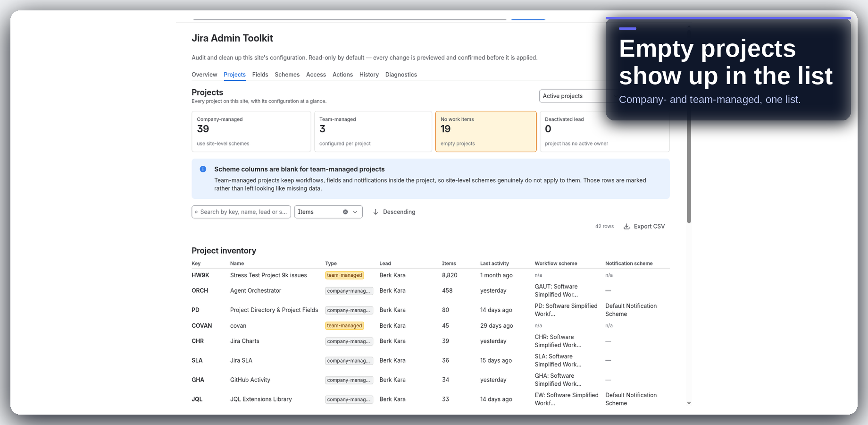The height and width of the screenshot is (425, 868).
Task: Click the SLA: Software Simplified workflow cell
Action: tap(558, 360)
